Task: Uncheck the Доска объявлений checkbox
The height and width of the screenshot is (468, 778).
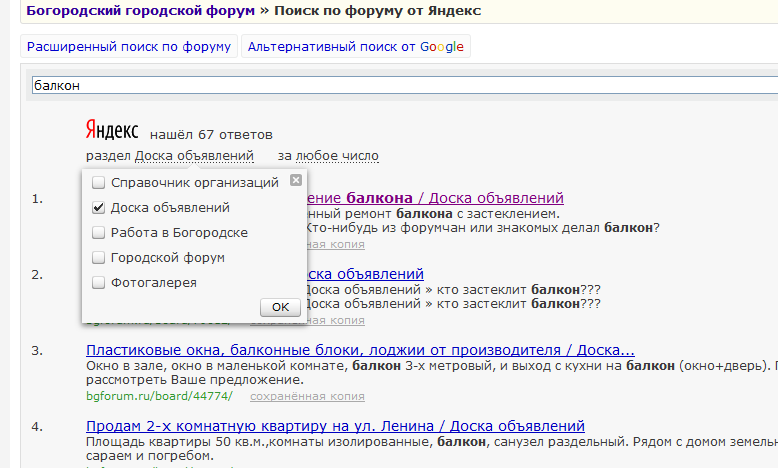Action: [99, 208]
